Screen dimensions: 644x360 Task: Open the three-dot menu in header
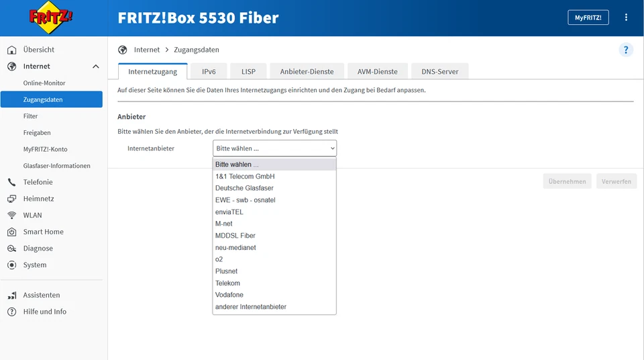[x=626, y=17]
